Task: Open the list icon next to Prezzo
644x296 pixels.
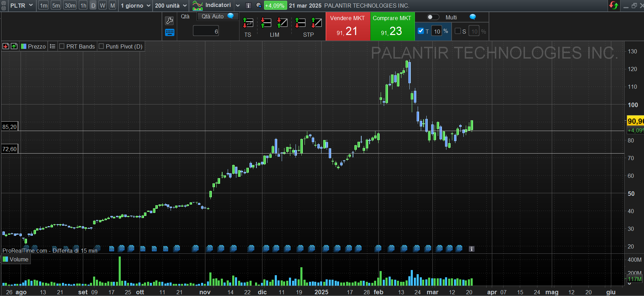Action: (x=53, y=46)
